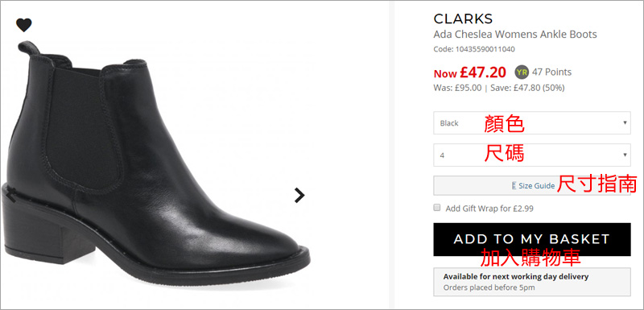Open the Size Guide
The width and height of the screenshot is (644, 310).
coord(532,185)
